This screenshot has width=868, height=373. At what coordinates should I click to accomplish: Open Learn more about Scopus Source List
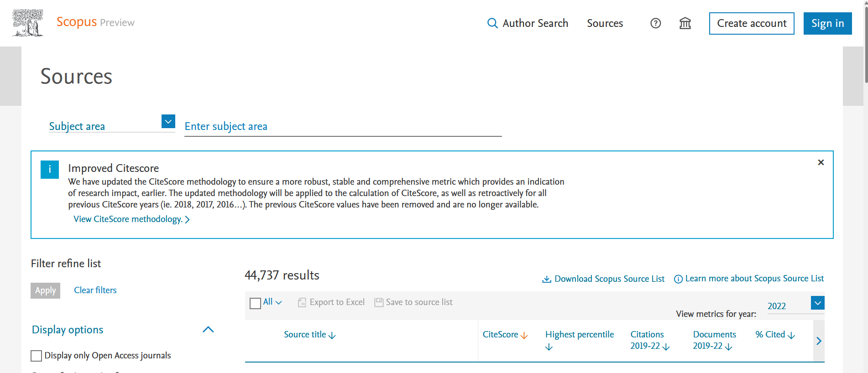pos(754,279)
